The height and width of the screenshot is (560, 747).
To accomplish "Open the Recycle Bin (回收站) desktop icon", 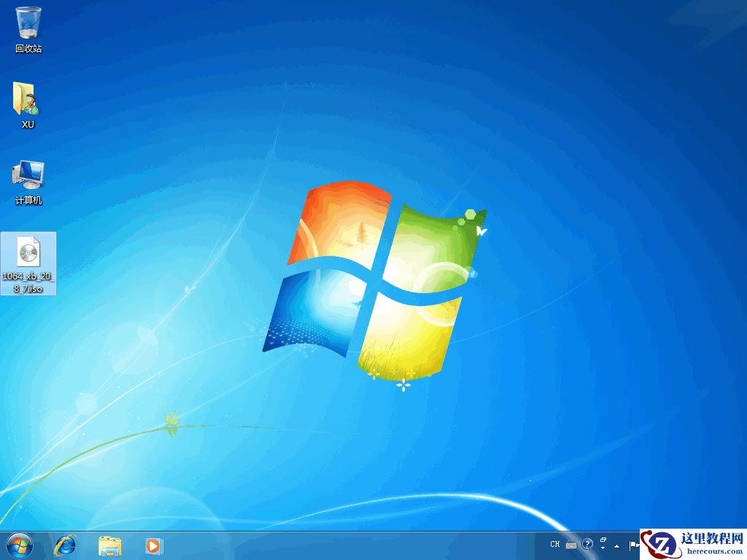I will tap(28, 22).
